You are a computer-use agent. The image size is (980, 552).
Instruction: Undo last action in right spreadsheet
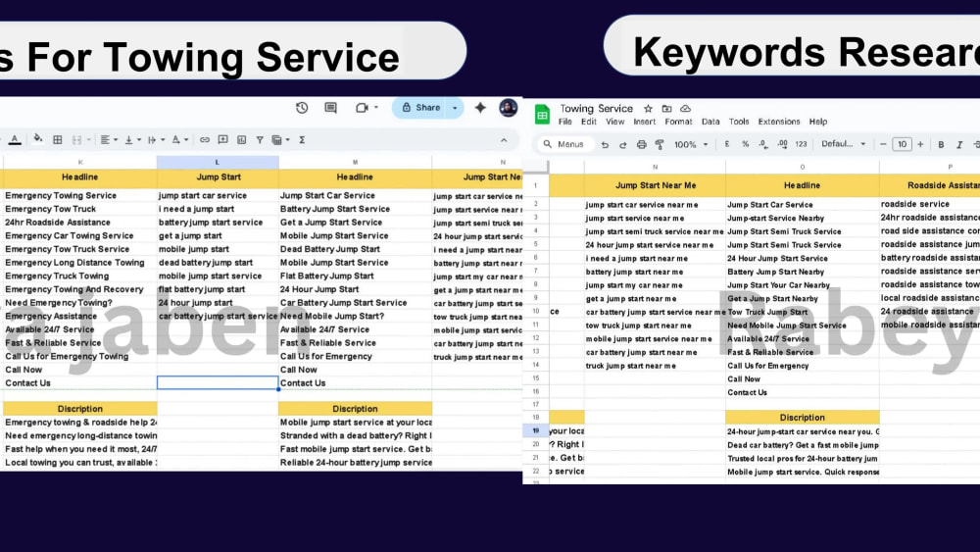point(605,144)
